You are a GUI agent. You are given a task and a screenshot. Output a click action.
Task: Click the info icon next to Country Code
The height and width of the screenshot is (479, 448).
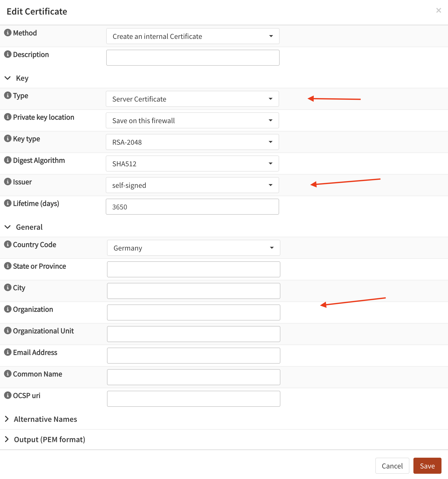(8, 244)
